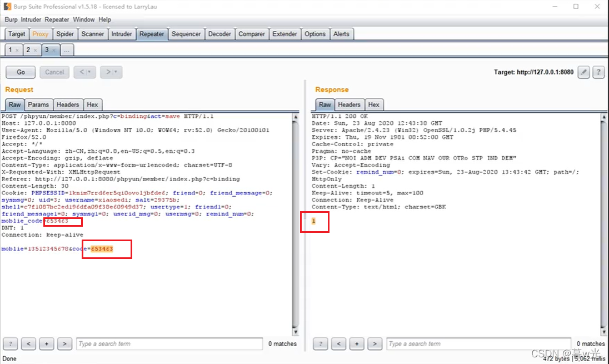Click the Go button
The image size is (609, 364).
[x=21, y=72]
